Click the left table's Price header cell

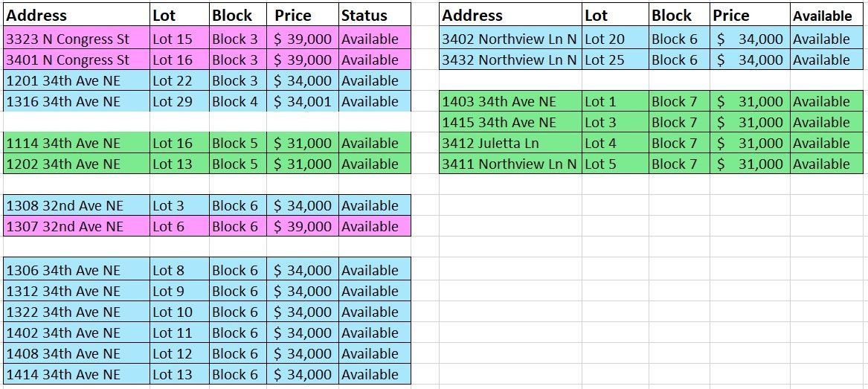(x=303, y=16)
